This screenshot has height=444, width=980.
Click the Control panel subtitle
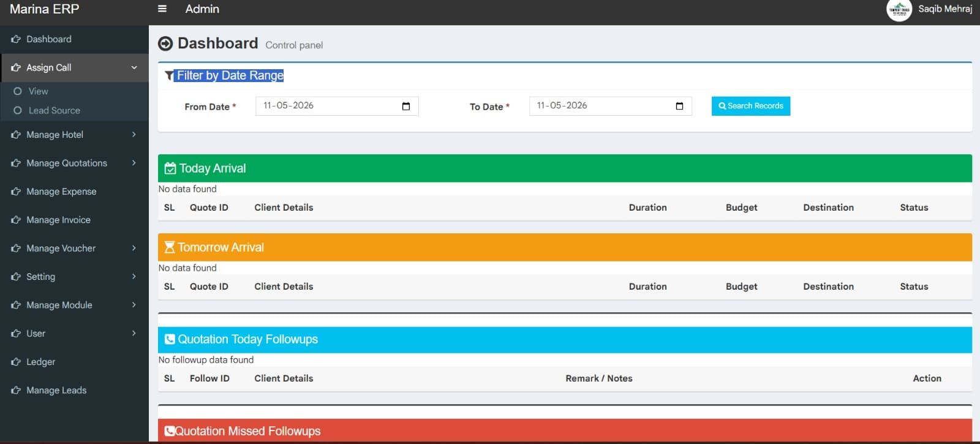pos(294,45)
